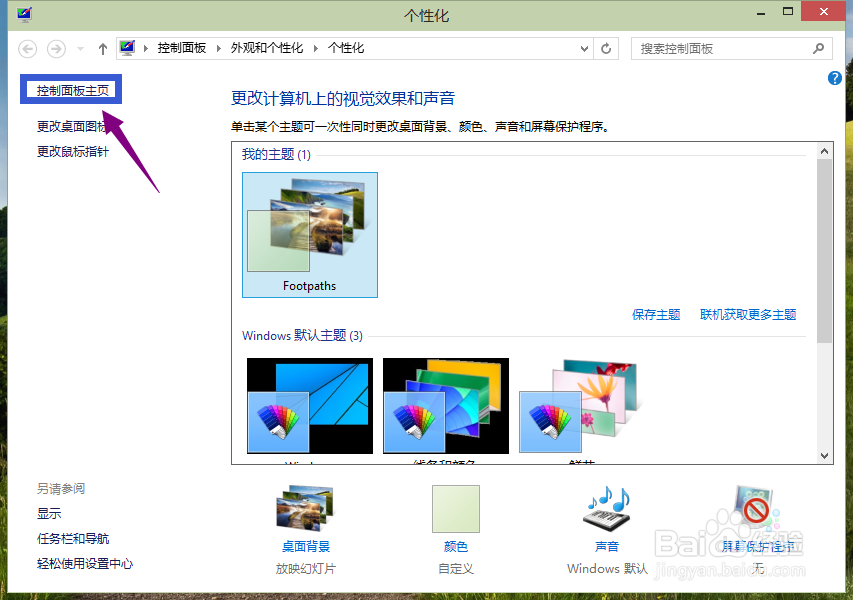The height and width of the screenshot is (600, 853).
Task: Click the personalization icon in the address bar
Action: click(128, 48)
